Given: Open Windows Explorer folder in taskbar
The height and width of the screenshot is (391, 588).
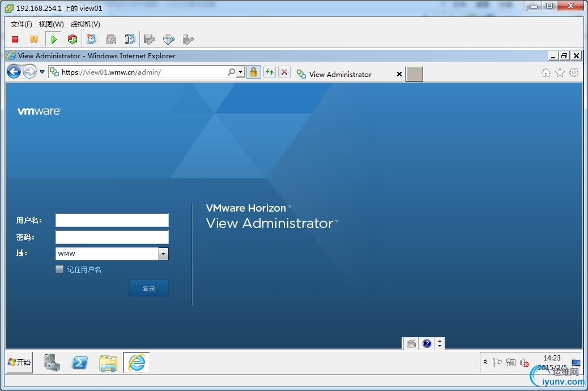Looking at the screenshot, I should tap(108, 363).
